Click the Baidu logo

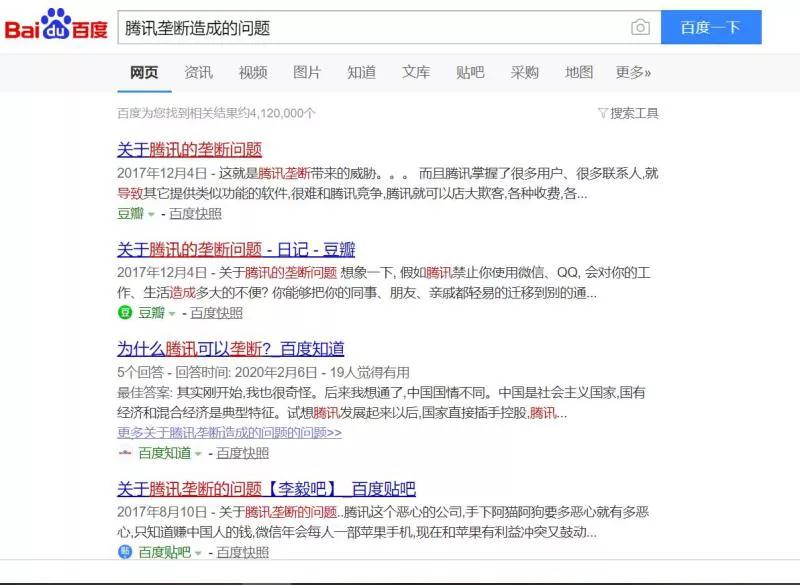click(x=54, y=28)
